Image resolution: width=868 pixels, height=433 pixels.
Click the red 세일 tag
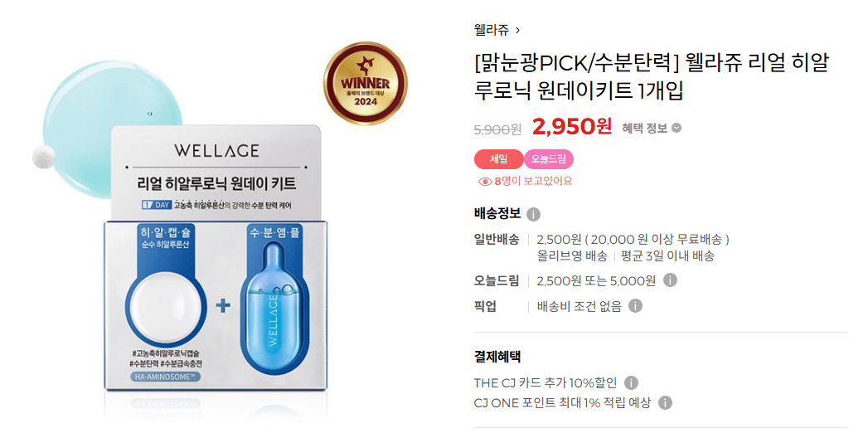click(498, 159)
